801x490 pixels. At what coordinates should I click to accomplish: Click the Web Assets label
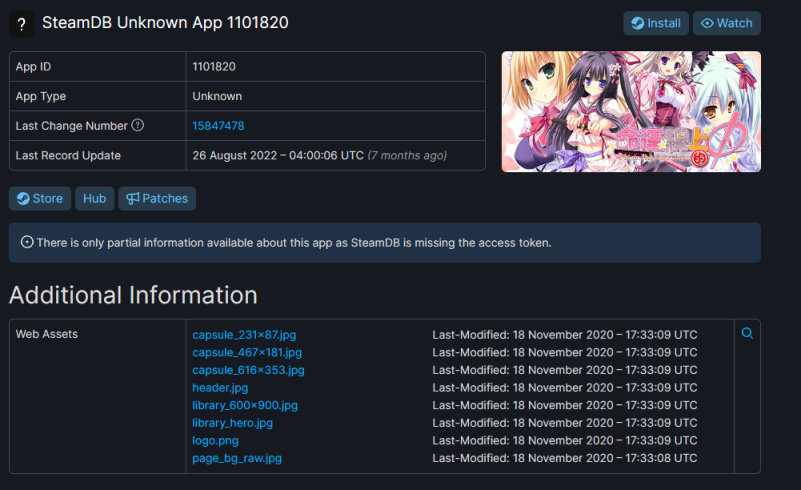click(46, 334)
